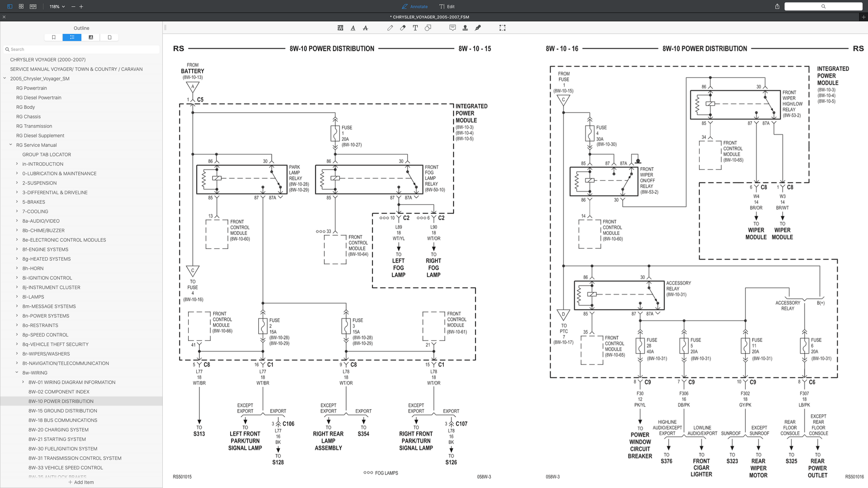Open the shapes tool
Screen dimensions: 868x488
[x=428, y=28]
